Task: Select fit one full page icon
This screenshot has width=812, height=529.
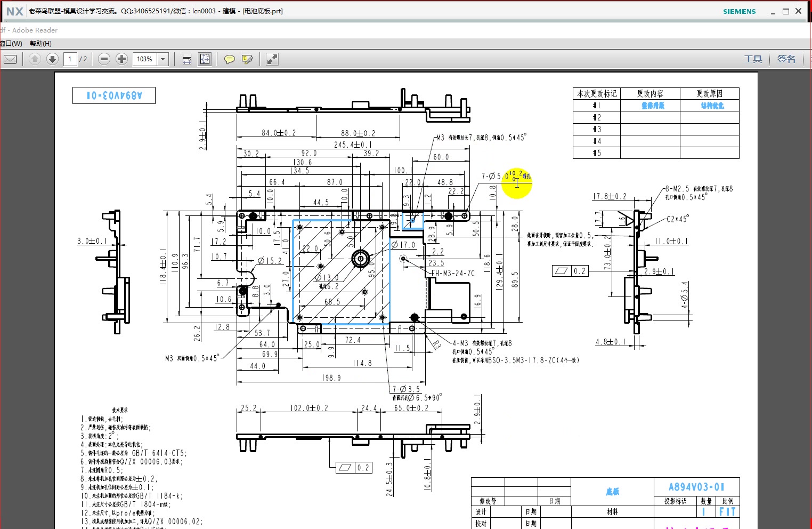Action: click(x=205, y=59)
